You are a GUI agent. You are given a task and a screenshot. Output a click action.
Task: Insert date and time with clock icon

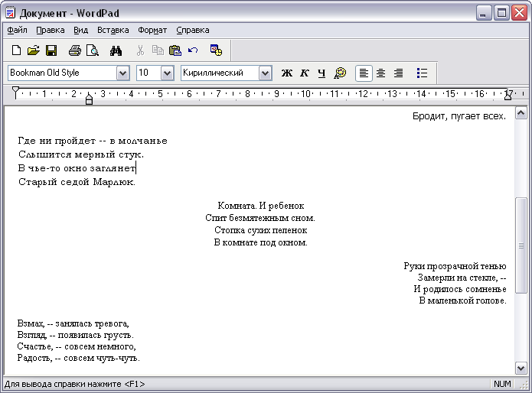point(216,50)
